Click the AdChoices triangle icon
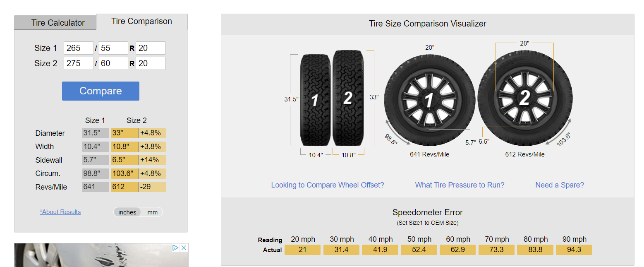Screen dimensions: 644x267 coord(175,248)
